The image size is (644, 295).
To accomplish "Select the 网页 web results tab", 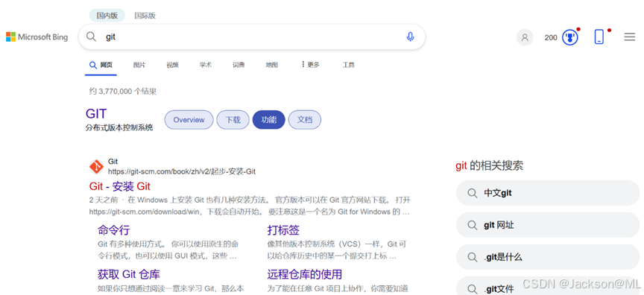I will coord(101,65).
